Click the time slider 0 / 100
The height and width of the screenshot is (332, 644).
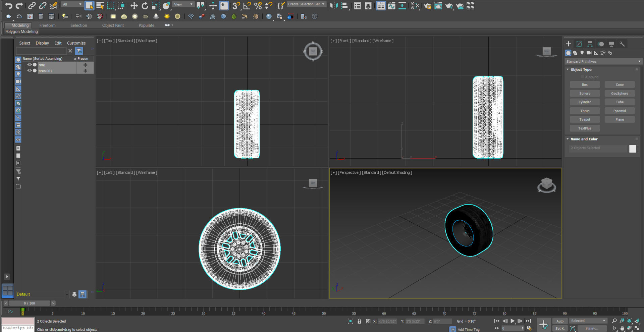click(x=30, y=303)
